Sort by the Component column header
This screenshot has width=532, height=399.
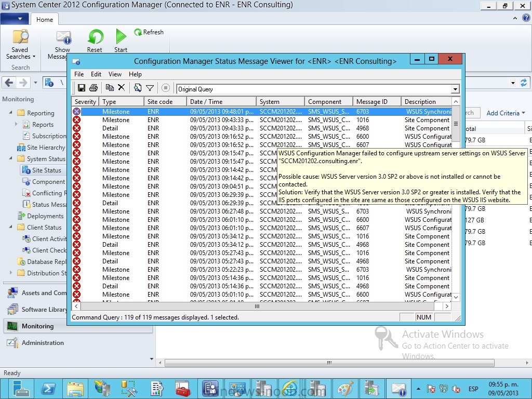328,102
